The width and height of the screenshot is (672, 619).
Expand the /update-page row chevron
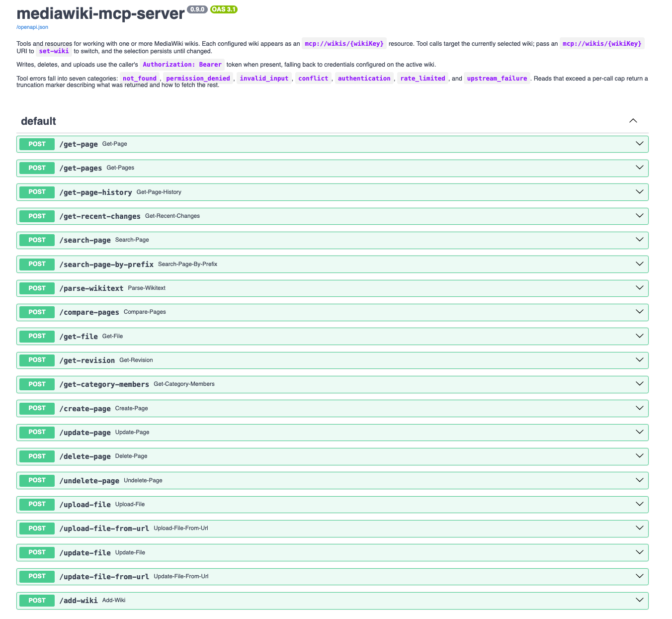pos(640,432)
